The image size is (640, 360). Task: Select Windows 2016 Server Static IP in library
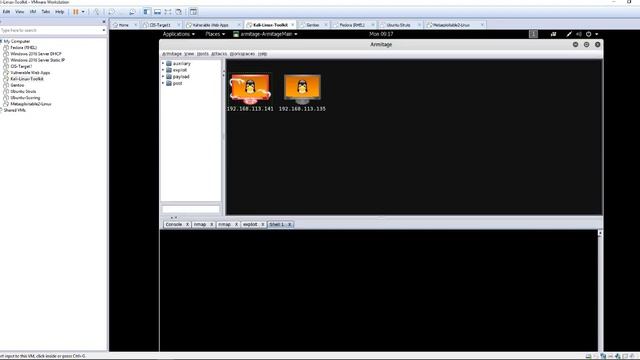coord(38,60)
